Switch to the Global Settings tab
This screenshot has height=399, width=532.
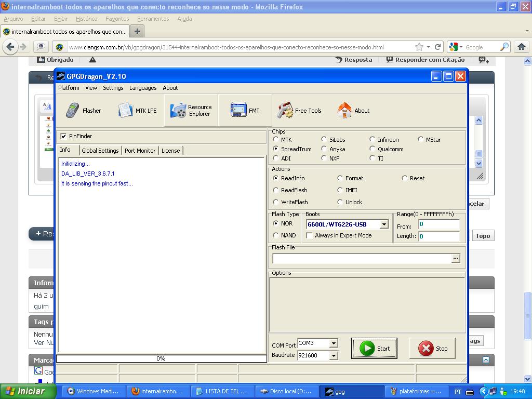[x=100, y=151]
